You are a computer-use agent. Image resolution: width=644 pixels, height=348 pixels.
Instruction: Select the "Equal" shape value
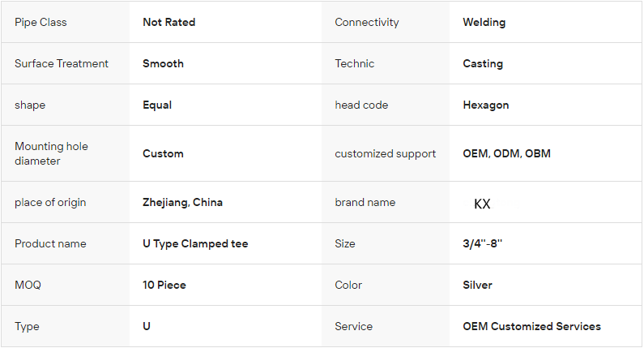tap(157, 105)
